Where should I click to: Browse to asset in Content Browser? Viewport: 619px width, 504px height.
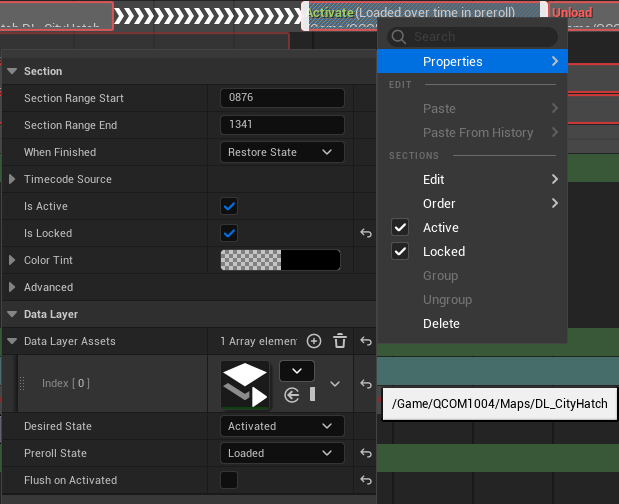(312, 394)
